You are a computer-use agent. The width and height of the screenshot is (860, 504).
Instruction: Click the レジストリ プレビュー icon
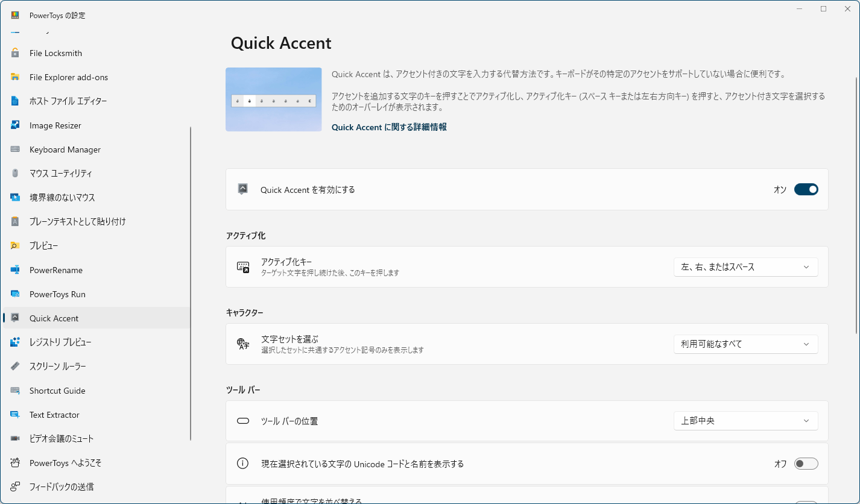click(15, 342)
